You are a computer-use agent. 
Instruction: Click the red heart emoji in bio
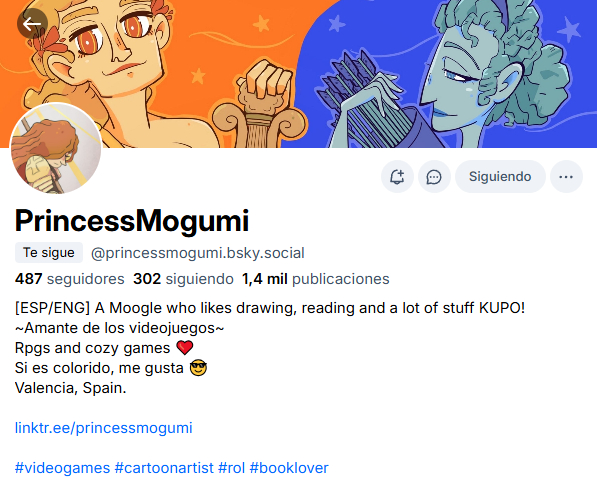pos(185,348)
